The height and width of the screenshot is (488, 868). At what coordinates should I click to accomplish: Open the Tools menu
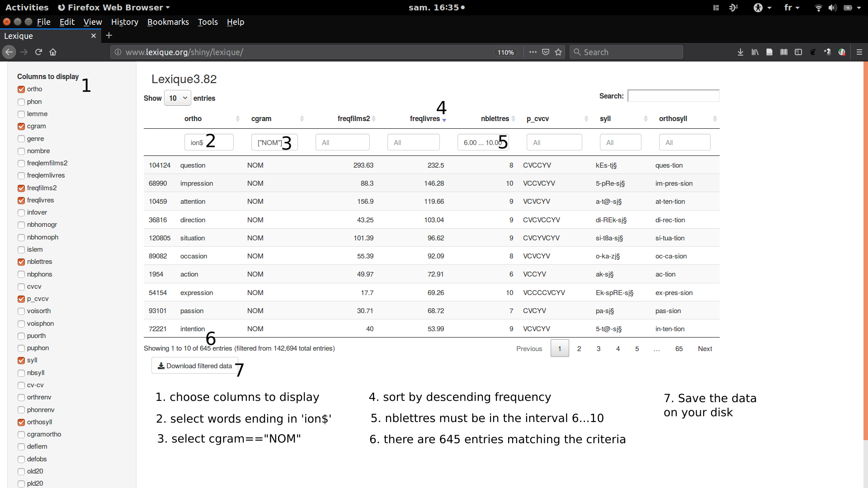[208, 22]
